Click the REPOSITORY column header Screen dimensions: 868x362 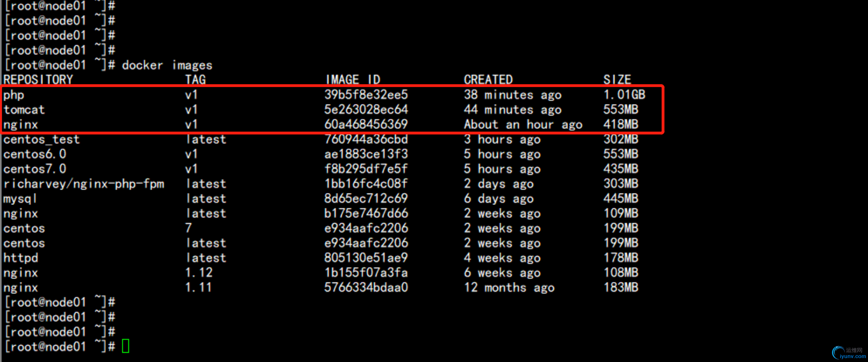38,80
